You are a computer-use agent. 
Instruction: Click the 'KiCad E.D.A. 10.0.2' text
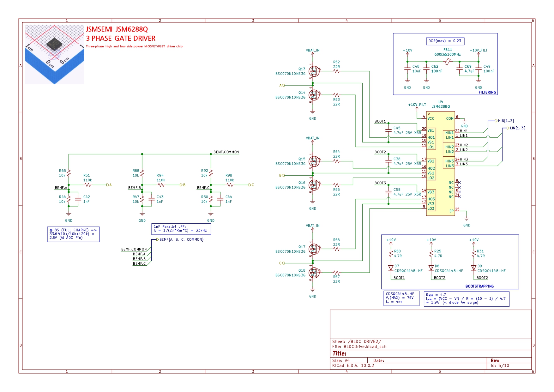[x=353, y=365]
